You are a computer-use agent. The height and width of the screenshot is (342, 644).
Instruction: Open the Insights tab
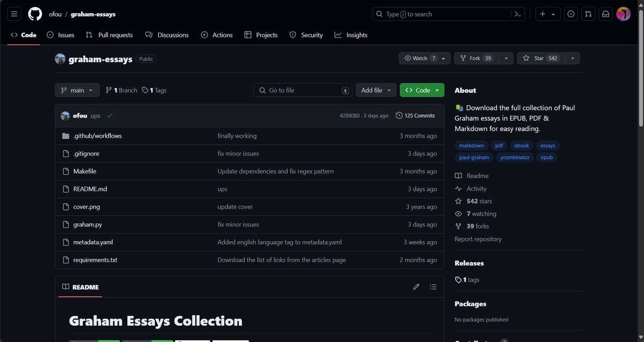(x=351, y=35)
